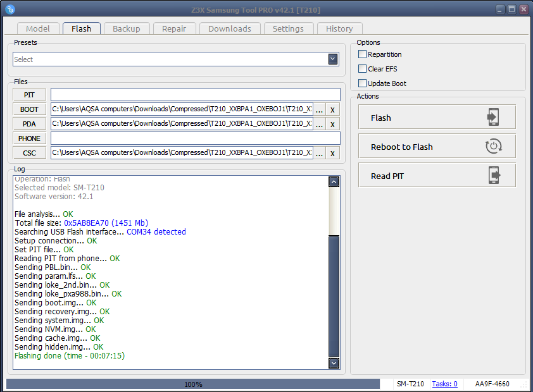Start flashing with the Flash button
Viewport: 533px width, 392px height.
(437, 117)
